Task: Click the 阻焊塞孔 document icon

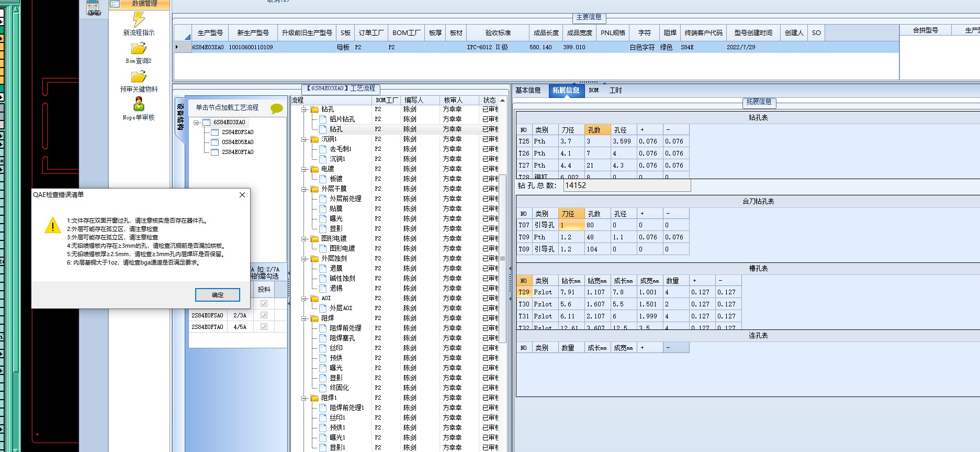Action: [323, 338]
